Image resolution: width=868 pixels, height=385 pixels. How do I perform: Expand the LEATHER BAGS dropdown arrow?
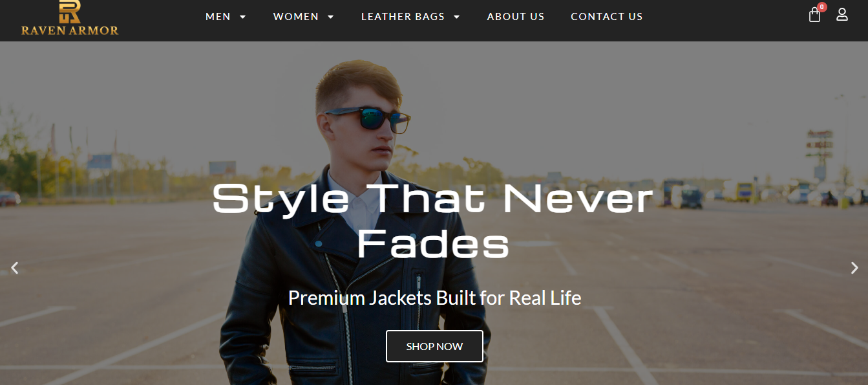click(457, 17)
